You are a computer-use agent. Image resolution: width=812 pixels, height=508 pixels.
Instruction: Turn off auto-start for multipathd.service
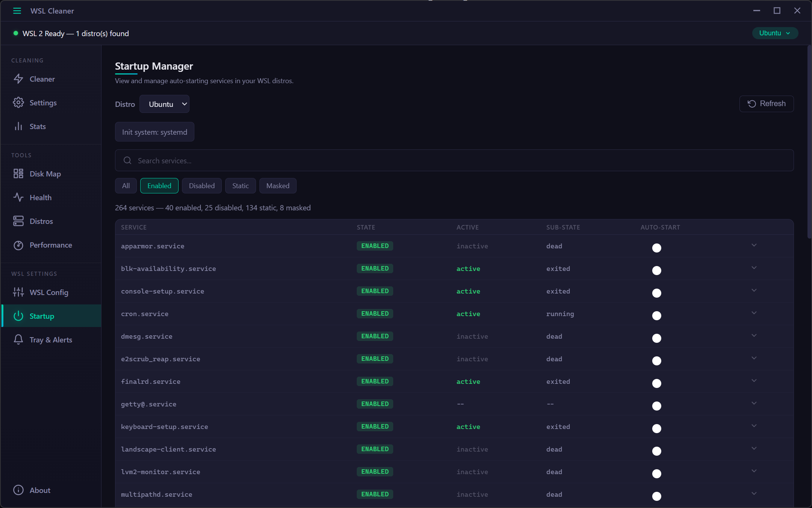pyautogui.click(x=656, y=497)
